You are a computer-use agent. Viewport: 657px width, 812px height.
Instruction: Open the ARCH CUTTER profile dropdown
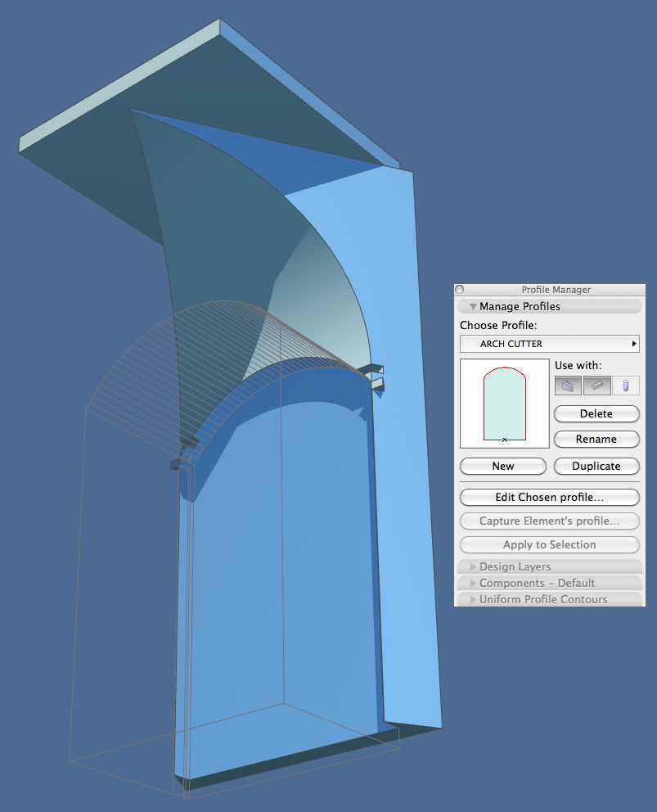549,344
